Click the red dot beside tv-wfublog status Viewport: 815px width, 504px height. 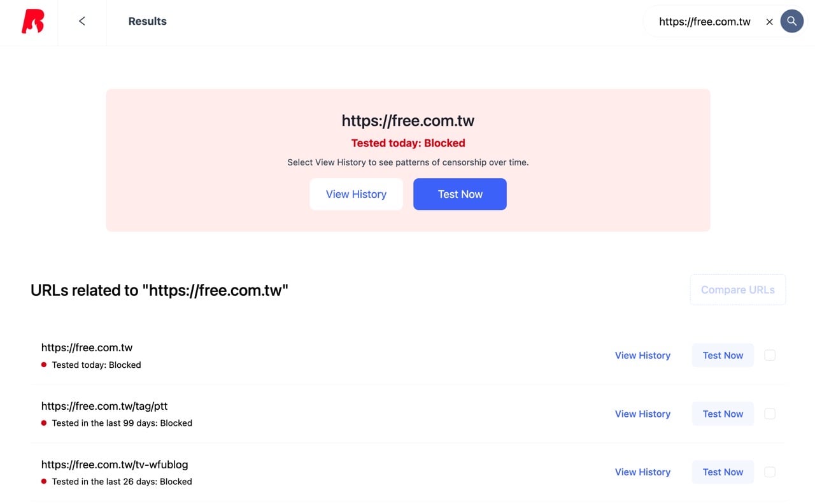44,482
